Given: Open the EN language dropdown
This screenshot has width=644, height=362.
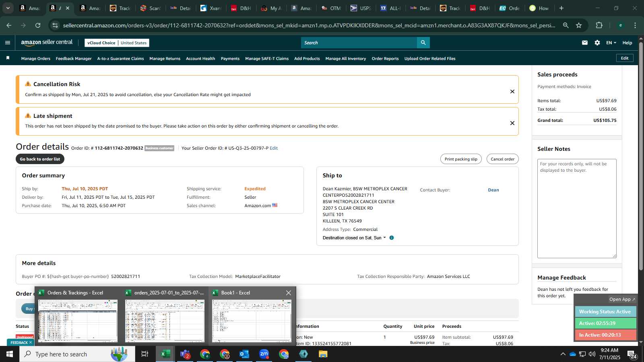Looking at the screenshot, I should tap(611, 43).
